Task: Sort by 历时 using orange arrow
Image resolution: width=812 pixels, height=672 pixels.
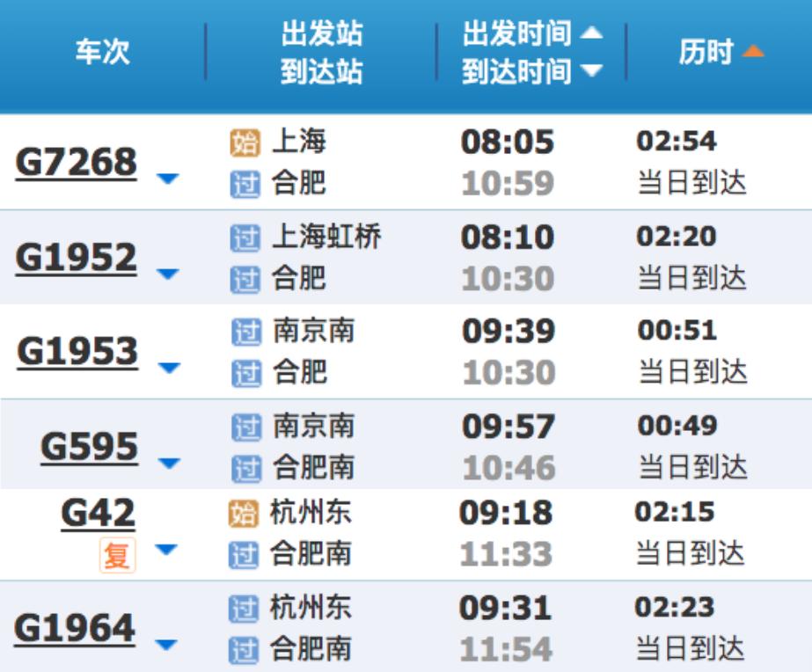Action: point(753,51)
